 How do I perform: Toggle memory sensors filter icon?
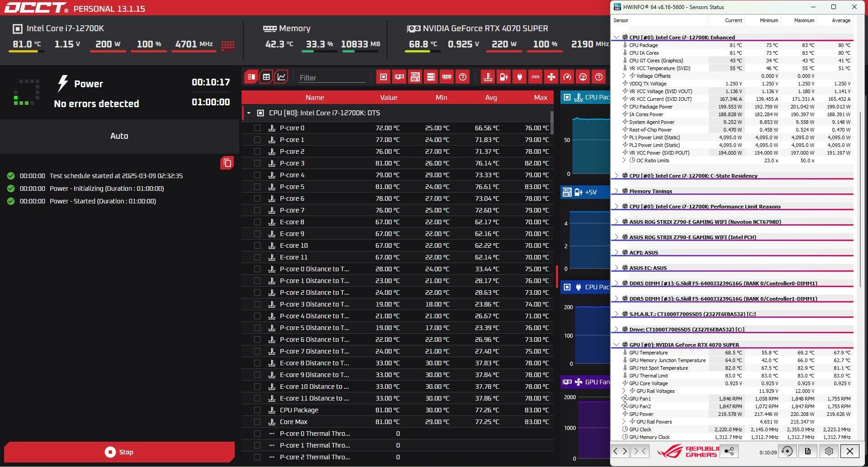[446, 77]
